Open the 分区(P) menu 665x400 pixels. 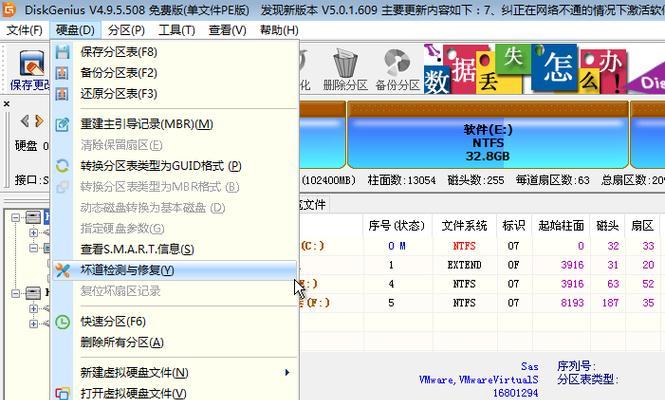click(126, 30)
